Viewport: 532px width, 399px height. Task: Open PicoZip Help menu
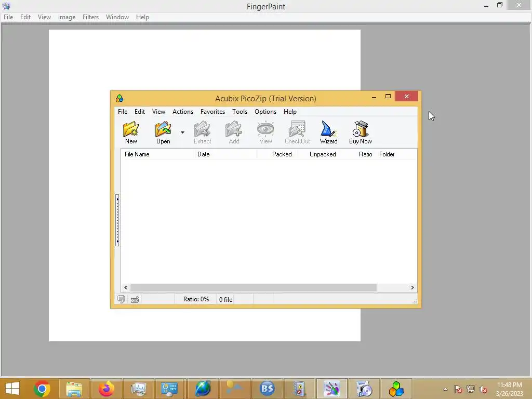[290, 112]
